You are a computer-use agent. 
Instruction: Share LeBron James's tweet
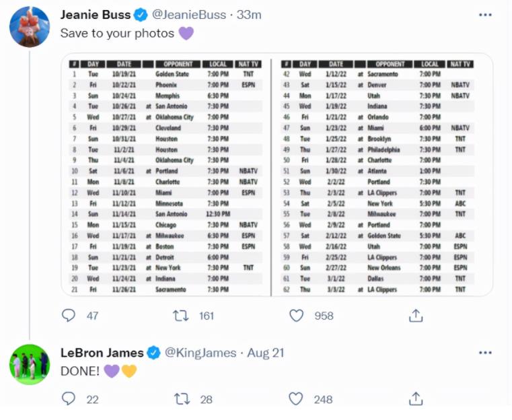416,399
